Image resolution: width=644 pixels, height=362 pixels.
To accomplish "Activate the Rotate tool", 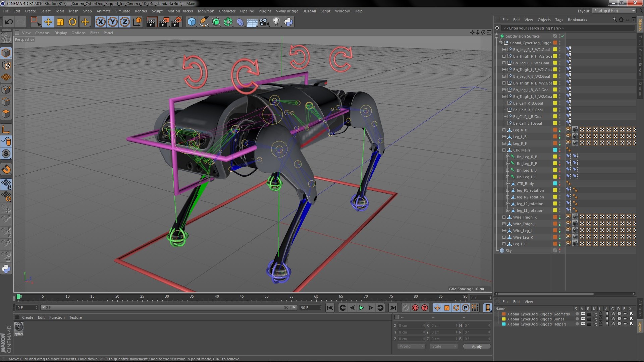I will coord(72,22).
